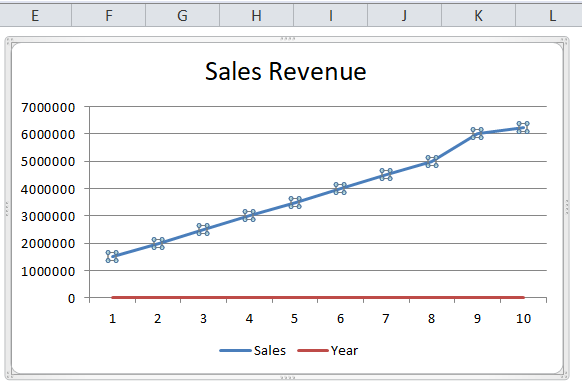Click the chart's top-left corner handle
The width and height of the screenshot is (582, 389).
pyautogui.click(x=9, y=40)
